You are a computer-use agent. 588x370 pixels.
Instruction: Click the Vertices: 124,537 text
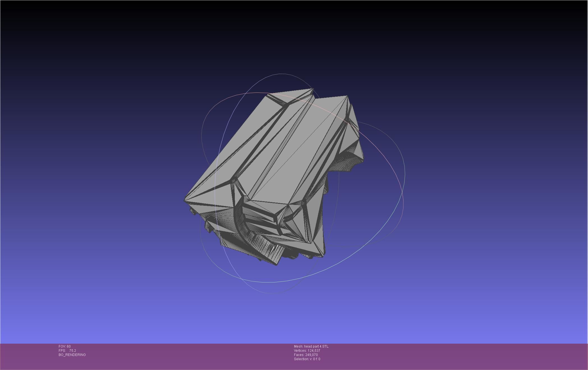click(x=307, y=351)
